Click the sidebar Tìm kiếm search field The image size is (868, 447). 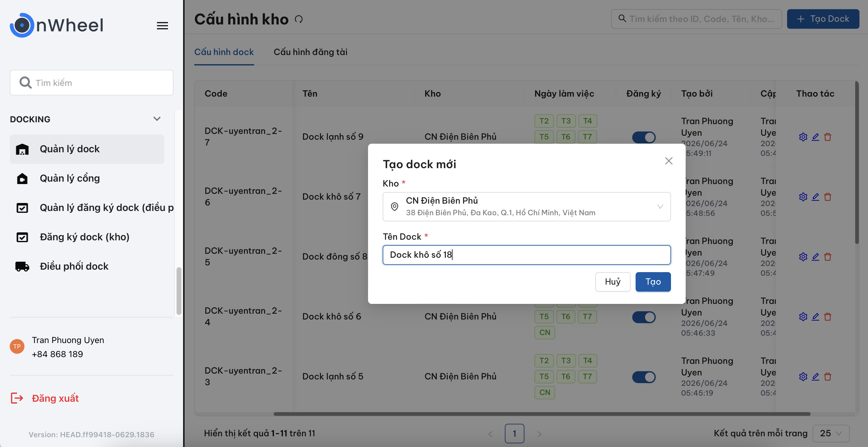[92, 83]
